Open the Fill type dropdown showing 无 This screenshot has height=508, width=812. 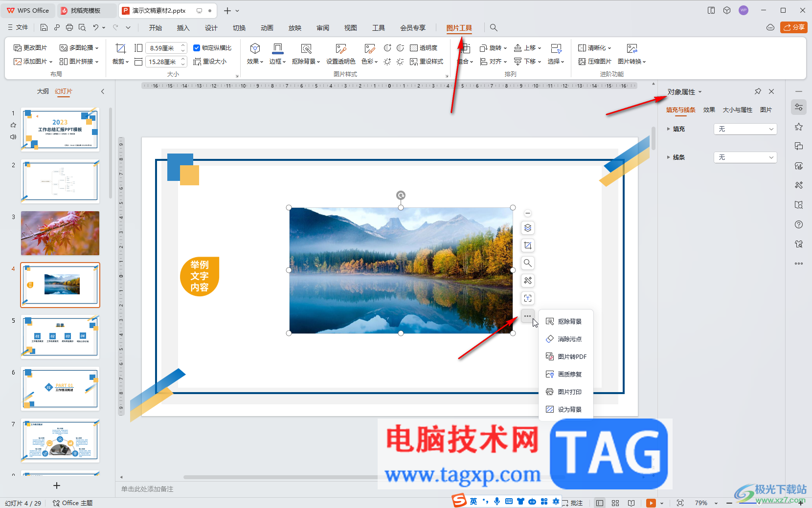click(745, 129)
